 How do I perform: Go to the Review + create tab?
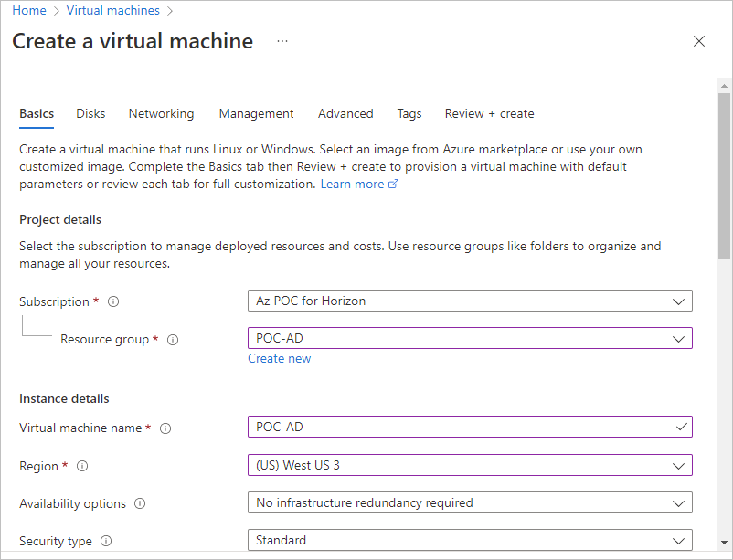[490, 113]
